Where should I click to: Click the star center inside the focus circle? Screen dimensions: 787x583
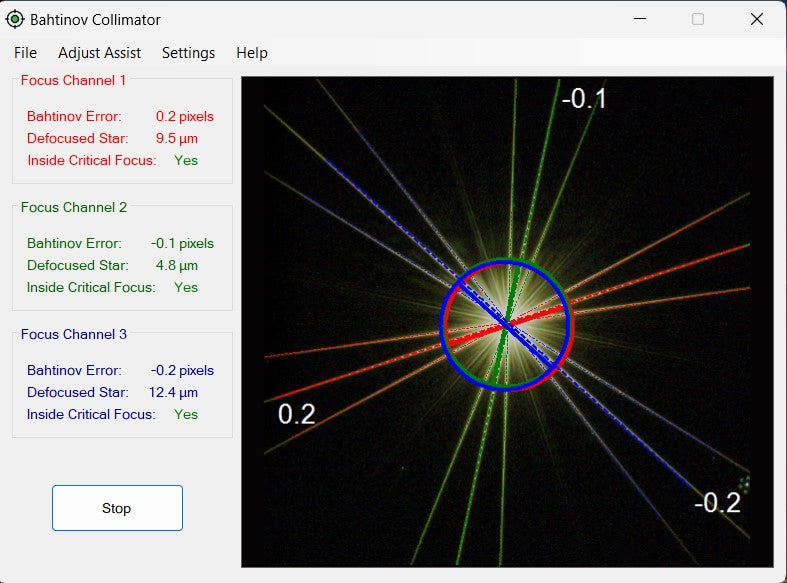506,325
